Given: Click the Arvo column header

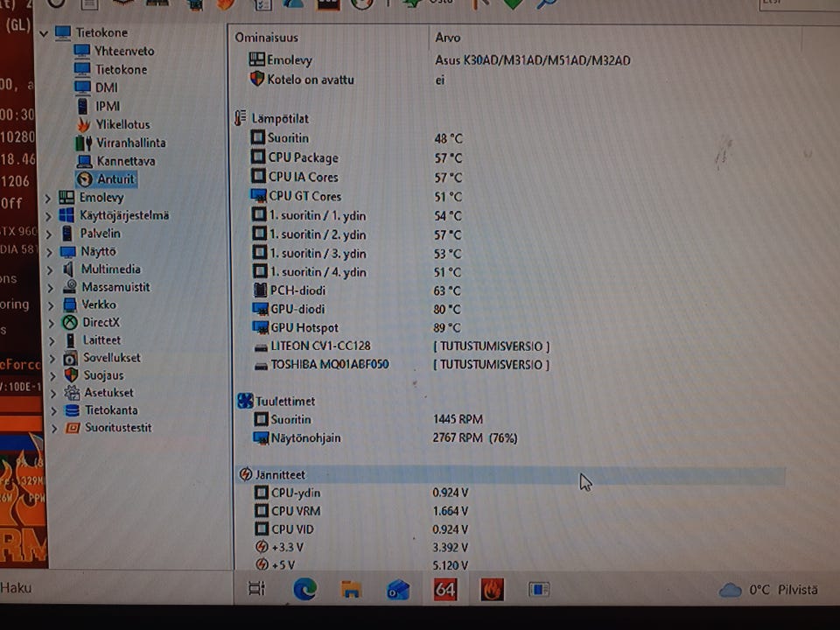Looking at the screenshot, I should 447,38.
